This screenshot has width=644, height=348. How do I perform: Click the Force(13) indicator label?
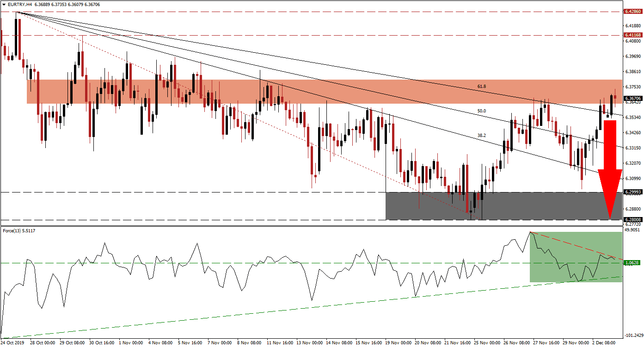click(18, 230)
